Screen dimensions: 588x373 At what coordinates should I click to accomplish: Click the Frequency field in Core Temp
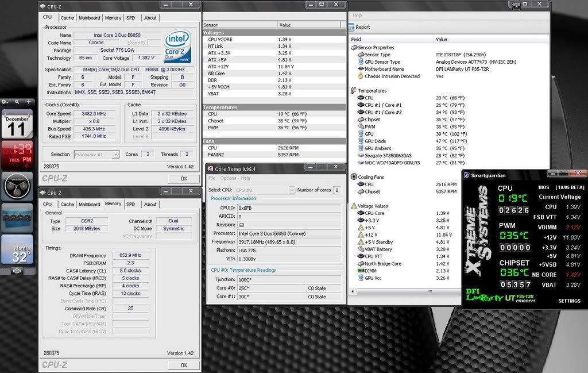(289, 242)
